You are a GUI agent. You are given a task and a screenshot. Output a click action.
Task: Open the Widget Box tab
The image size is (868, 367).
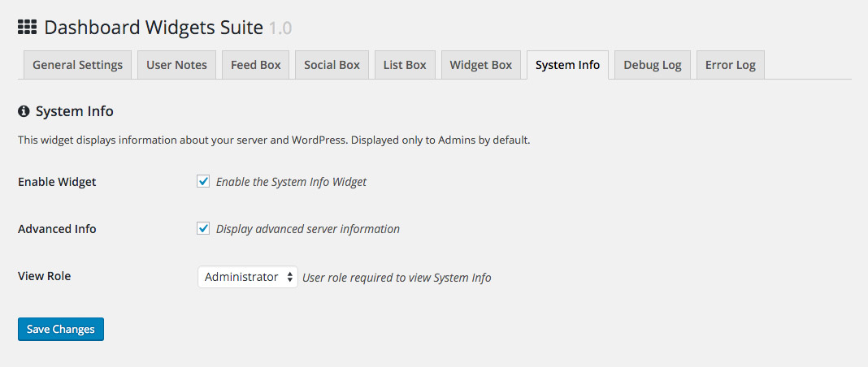click(x=481, y=65)
